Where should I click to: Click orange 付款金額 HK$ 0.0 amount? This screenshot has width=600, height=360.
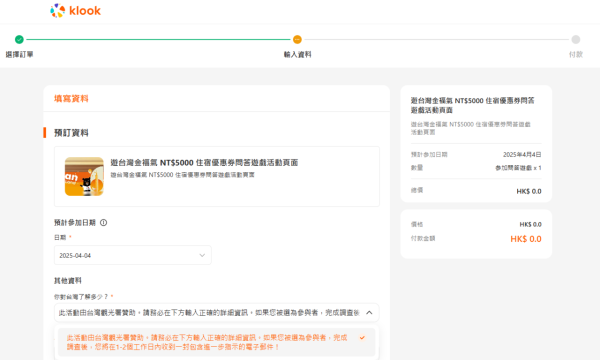click(526, 239)
